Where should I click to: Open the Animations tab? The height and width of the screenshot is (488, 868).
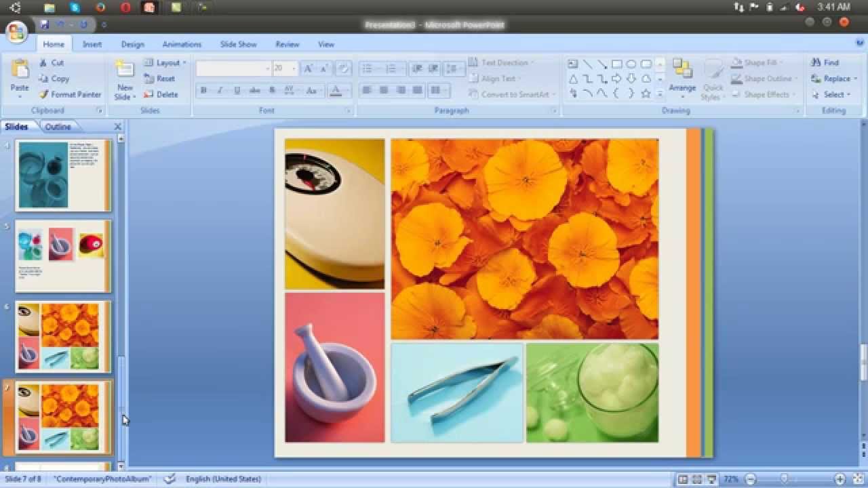(182, 44)
